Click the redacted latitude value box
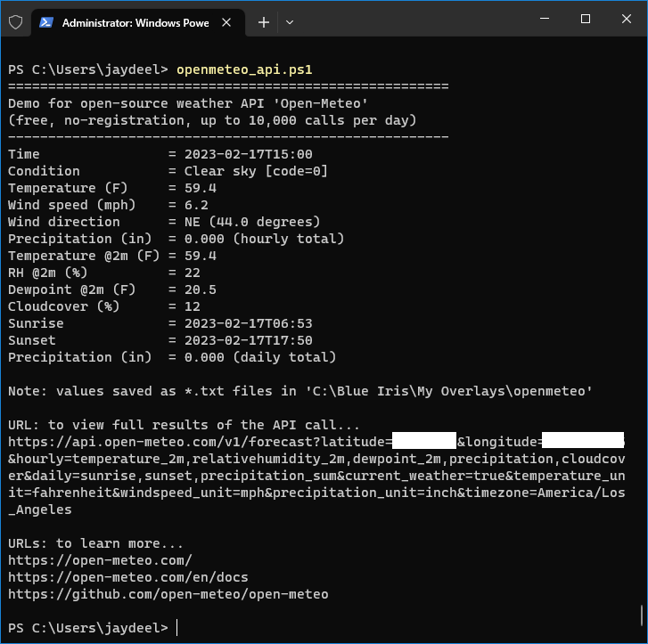 click(424, 442)
